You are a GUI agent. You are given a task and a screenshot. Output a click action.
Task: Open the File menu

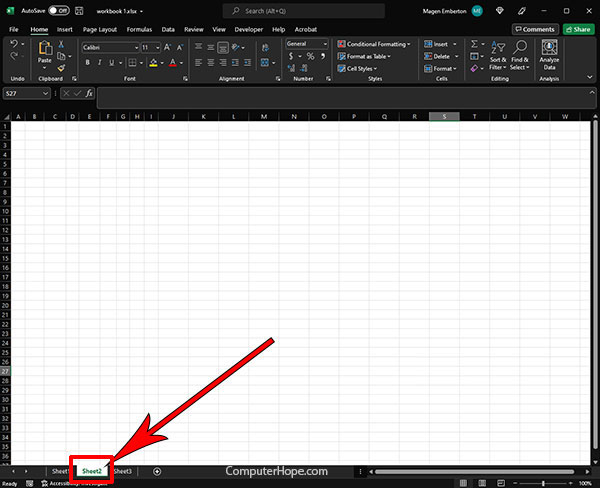coord(14,29)
